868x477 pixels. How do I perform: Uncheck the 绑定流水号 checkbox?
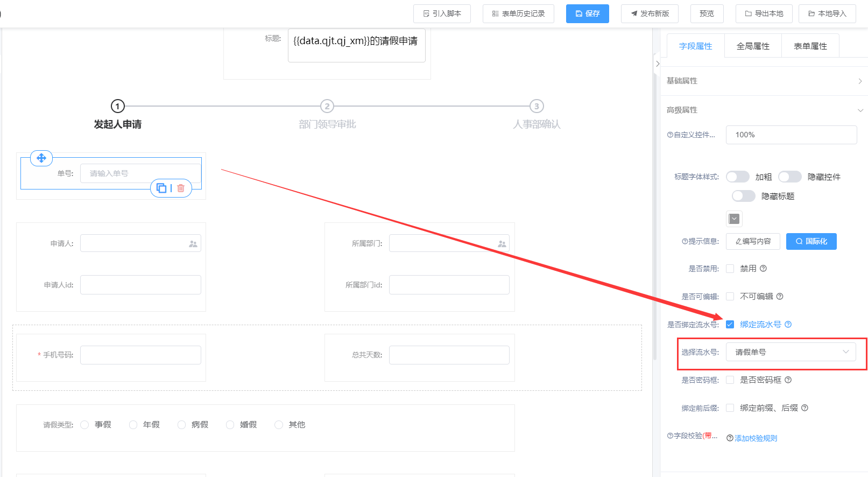click(x=730, y=325)
